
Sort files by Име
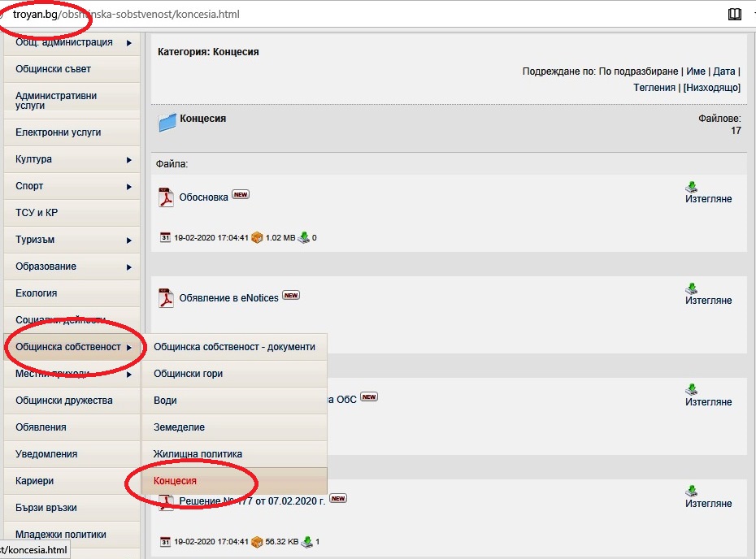695,71
